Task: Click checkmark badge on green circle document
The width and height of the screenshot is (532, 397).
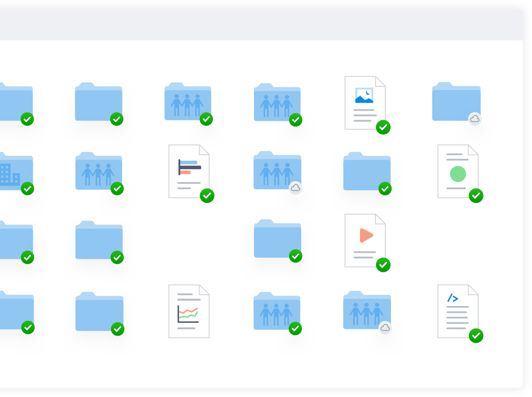Action: pos(476,195)
